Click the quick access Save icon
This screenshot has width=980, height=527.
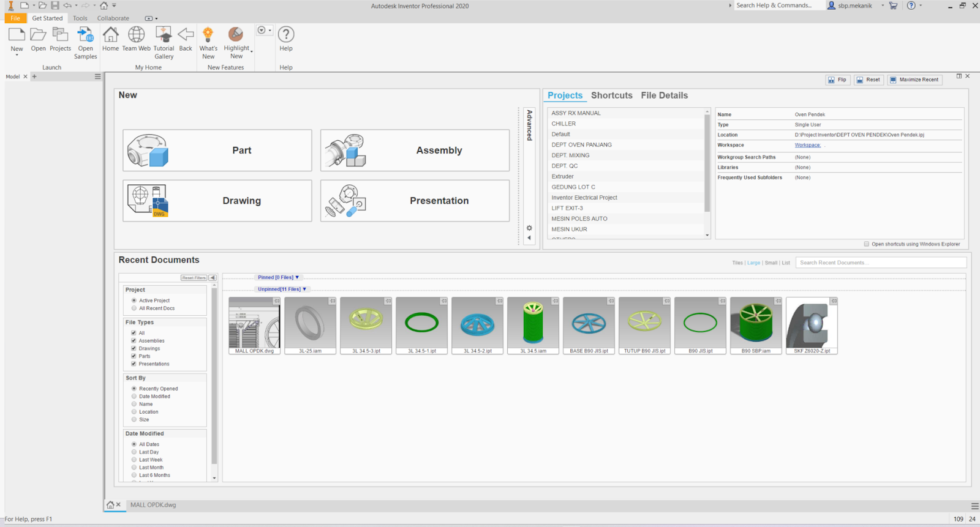tap(55, 6)
